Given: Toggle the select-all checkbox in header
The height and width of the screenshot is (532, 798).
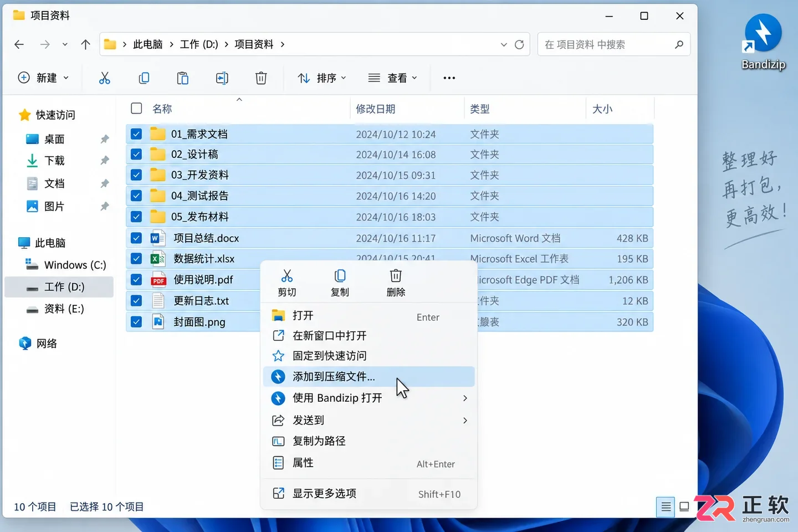Looking at the screenshot, I should point(136,109).
